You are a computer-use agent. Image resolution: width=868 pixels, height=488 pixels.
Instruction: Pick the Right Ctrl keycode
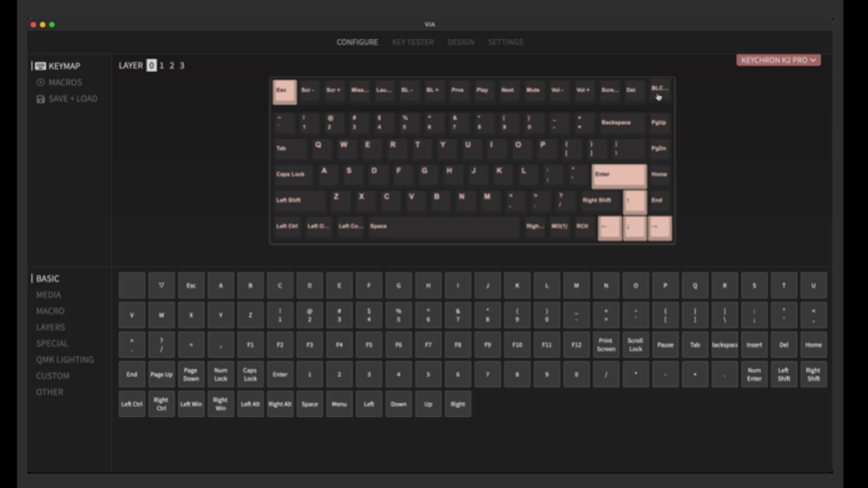point(161,405)
